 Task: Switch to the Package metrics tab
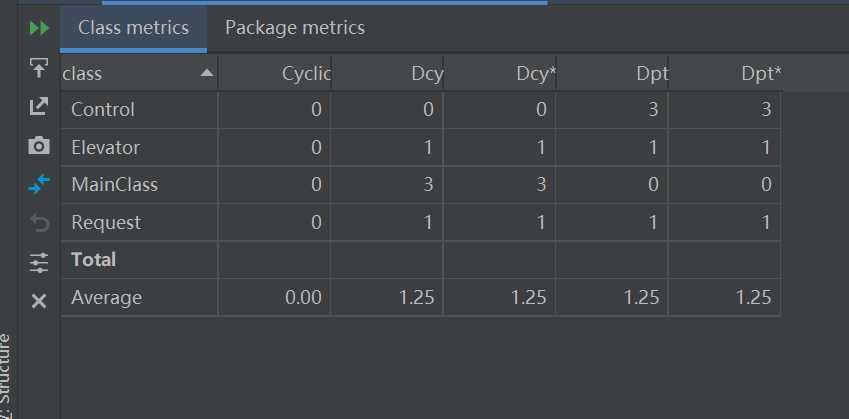[295, 28]
